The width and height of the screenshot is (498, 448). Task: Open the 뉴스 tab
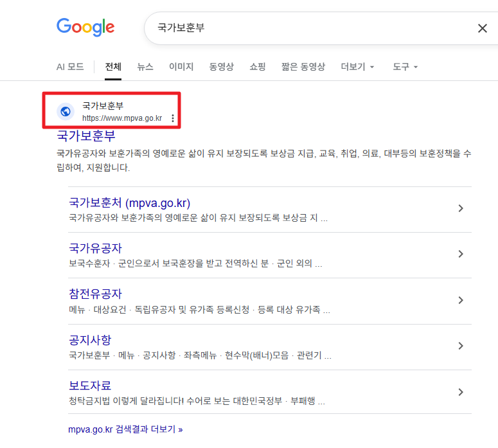pyautogui.click(x=145, y=67)
